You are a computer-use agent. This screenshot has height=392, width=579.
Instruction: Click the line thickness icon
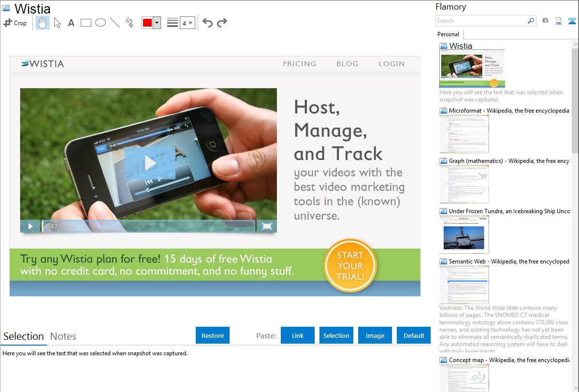tap(173, 23)
